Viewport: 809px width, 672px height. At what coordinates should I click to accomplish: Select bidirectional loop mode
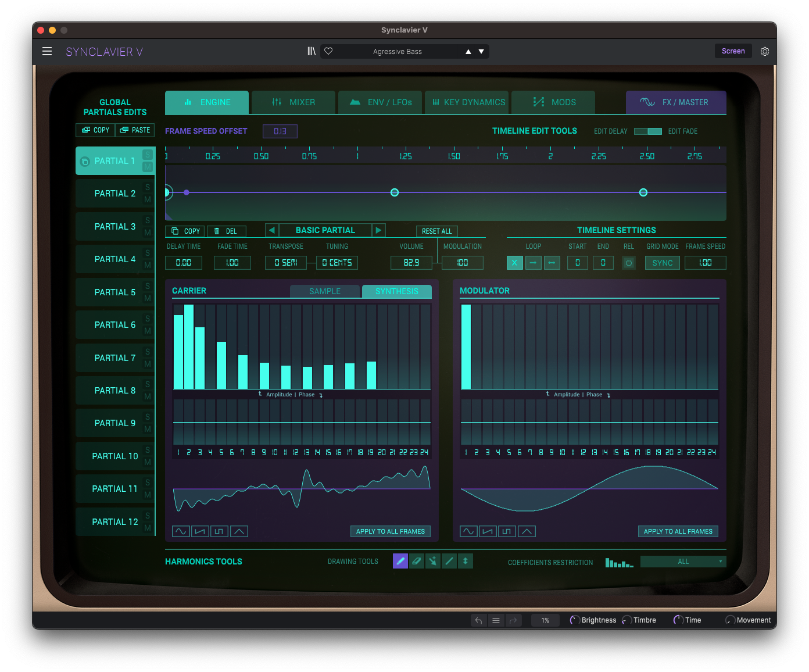(x=552, y=263)
